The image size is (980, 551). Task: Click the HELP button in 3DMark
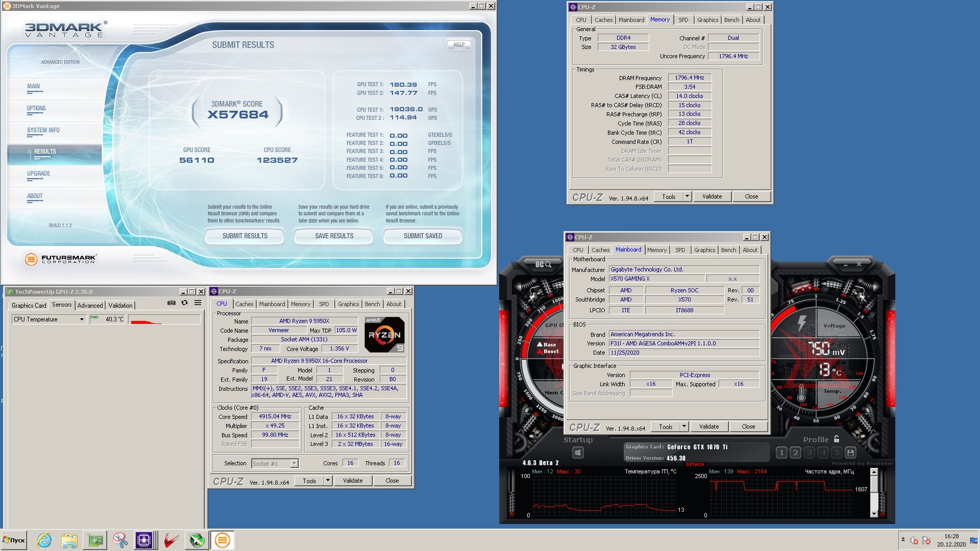click(459, 44)
